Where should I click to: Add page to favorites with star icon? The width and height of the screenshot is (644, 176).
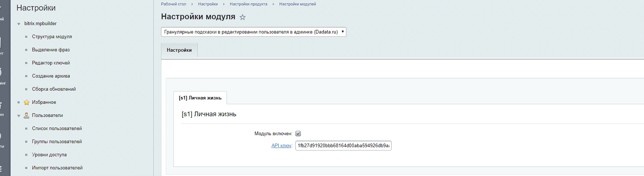(x=243, y=17)
